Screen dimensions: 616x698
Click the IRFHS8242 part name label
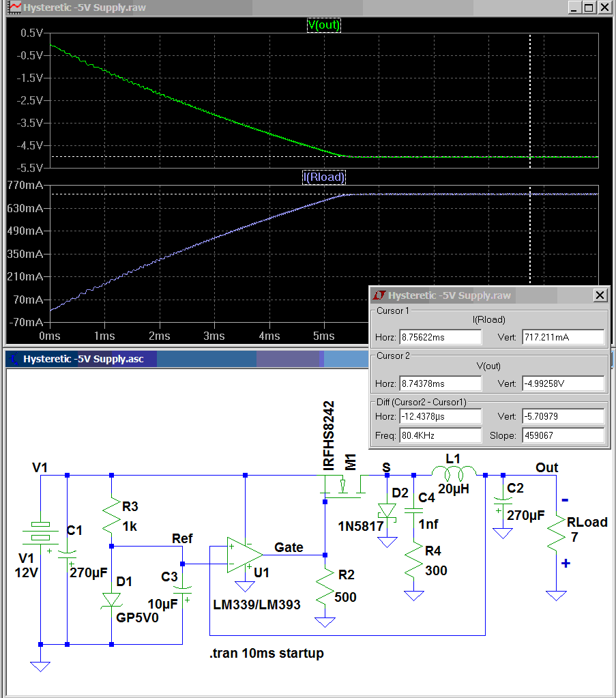329,435
